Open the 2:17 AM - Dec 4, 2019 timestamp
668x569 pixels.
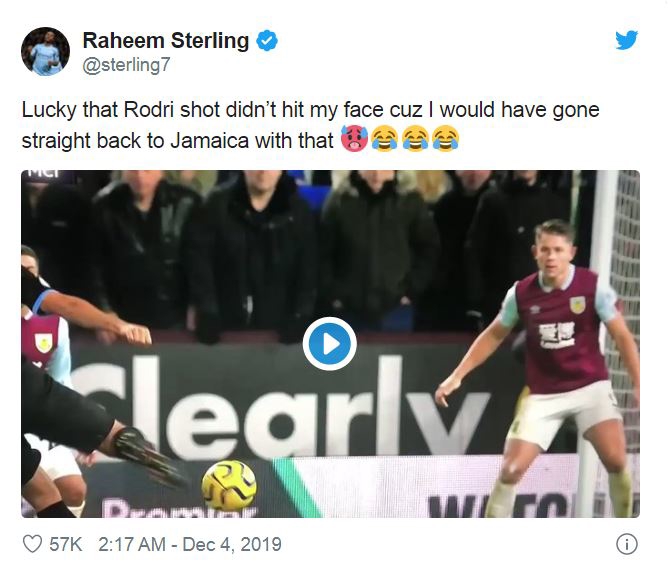click(189, 545)
